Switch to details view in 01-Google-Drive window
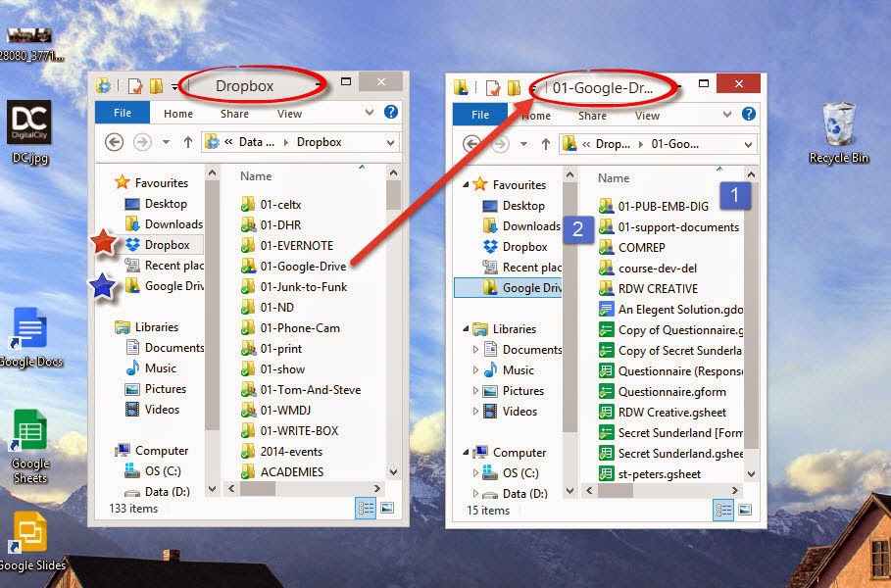The width and height of the screenshot is (891, 588). 723,511
